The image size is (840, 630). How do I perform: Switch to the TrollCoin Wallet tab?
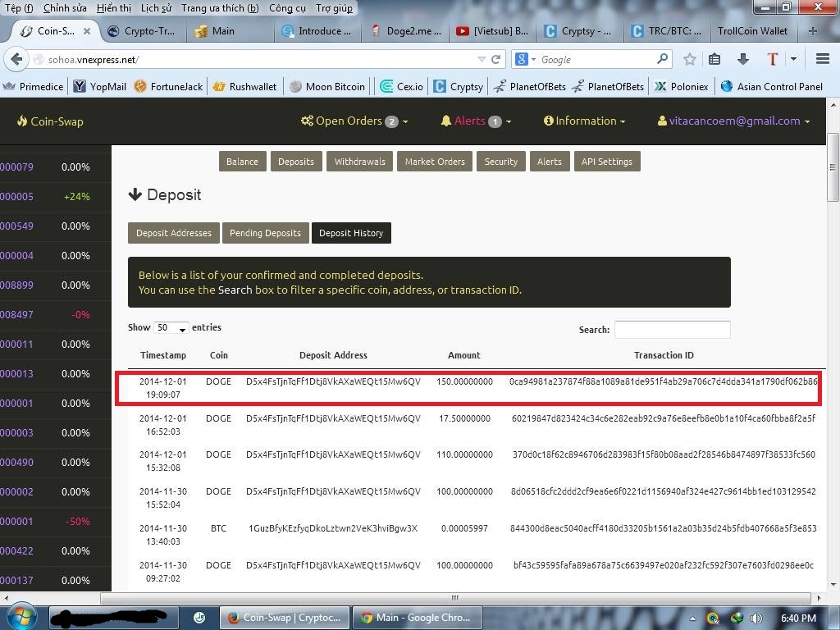[753, 31]
